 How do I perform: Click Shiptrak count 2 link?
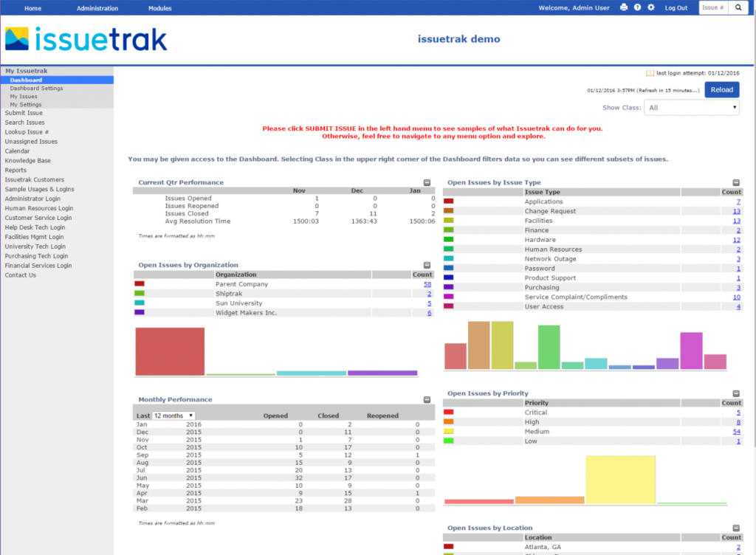click(x=429, y=294)
